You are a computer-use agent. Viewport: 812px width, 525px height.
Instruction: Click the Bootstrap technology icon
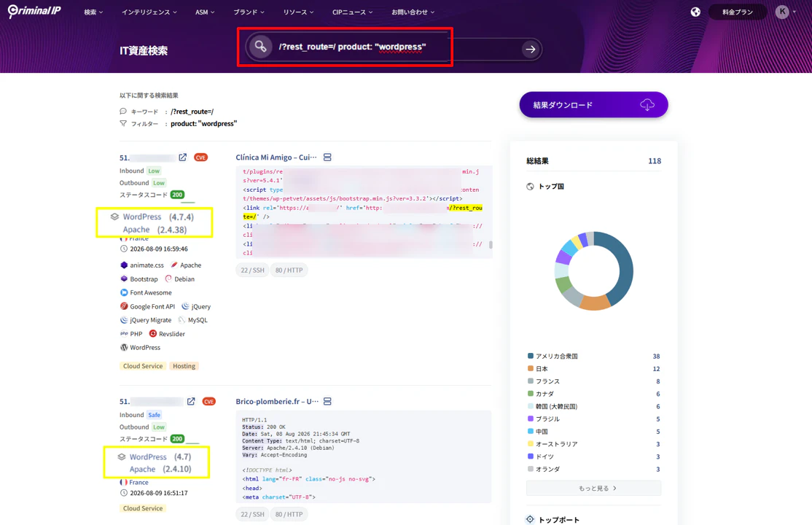[x=124, y=279]
